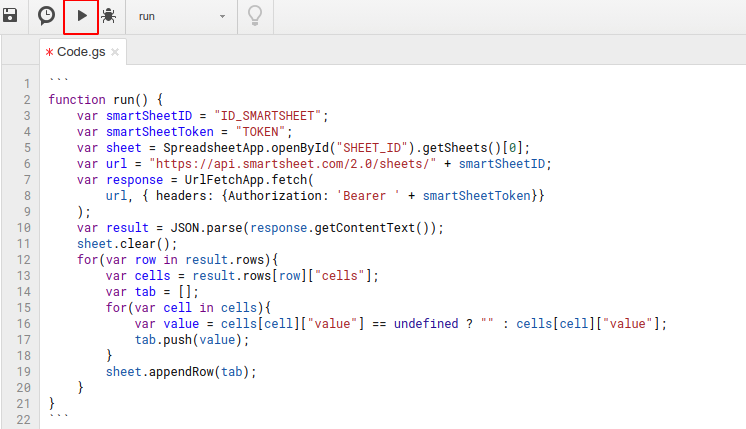Click line number 2 in gutter
The width and height of the screenshot is (746, 429).
pos(27,100)
